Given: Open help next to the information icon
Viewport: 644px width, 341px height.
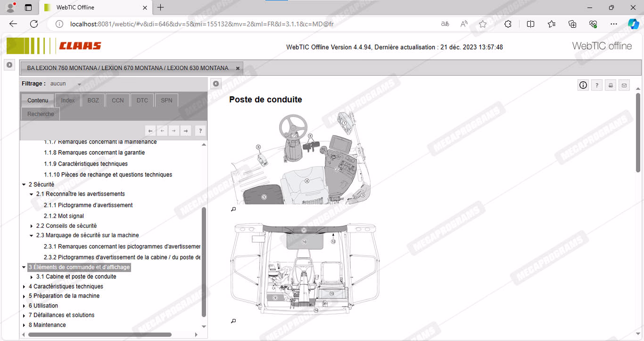Looking at the screenshot, I should [597, 85].
